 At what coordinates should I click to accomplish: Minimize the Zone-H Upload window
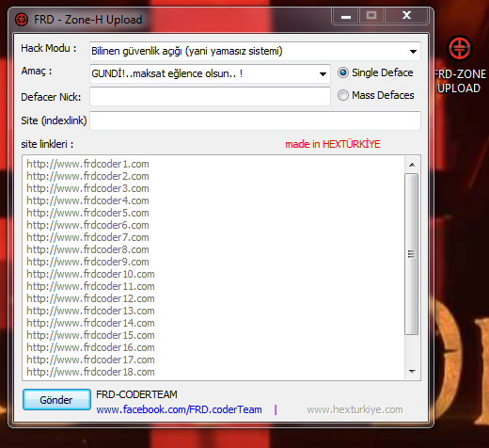point(346,16)
